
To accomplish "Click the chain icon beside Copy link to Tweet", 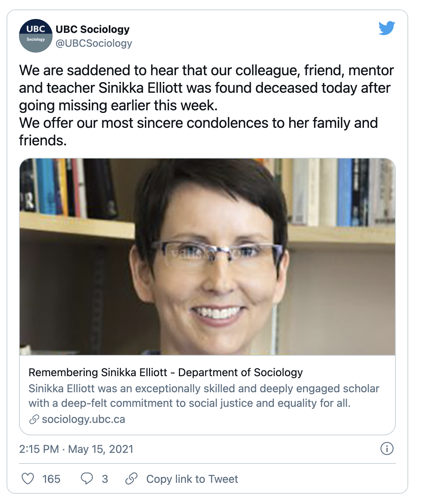I will click(131, 478).
